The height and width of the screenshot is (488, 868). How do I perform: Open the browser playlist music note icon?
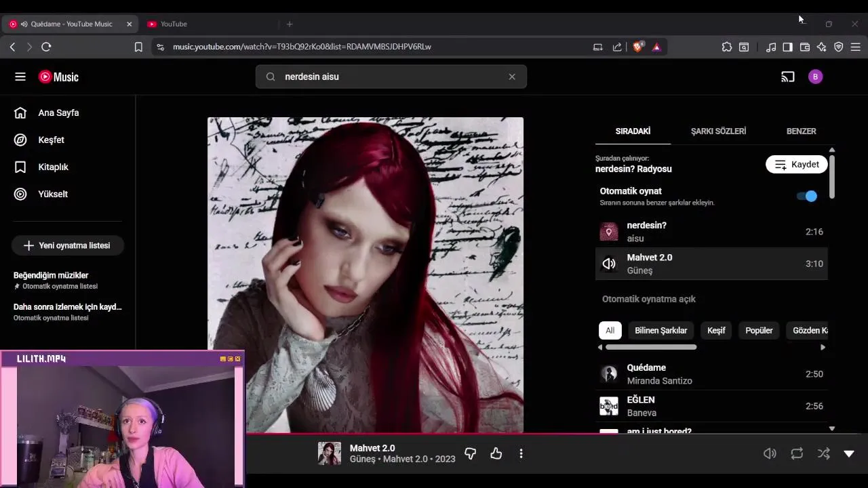[771, 47]
